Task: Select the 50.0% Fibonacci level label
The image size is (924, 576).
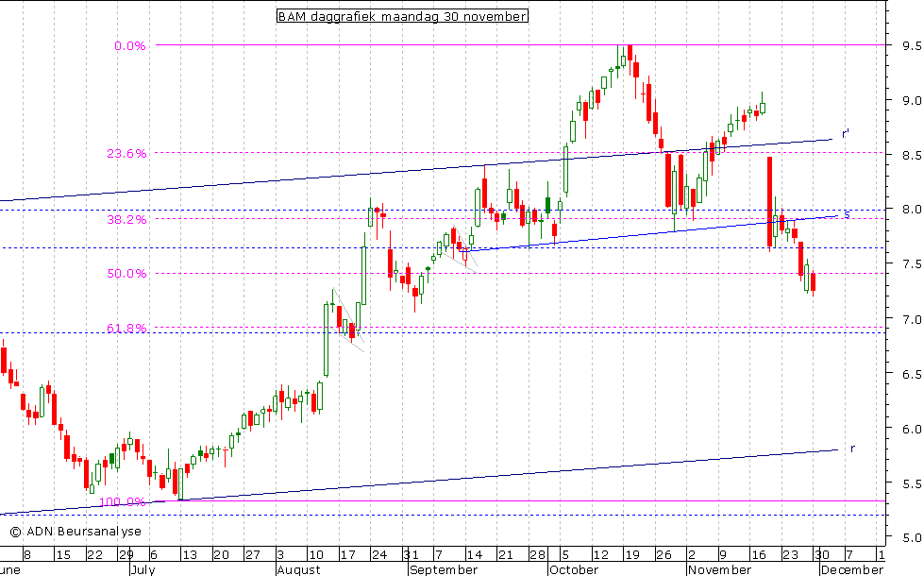Action: coord(126,274)
